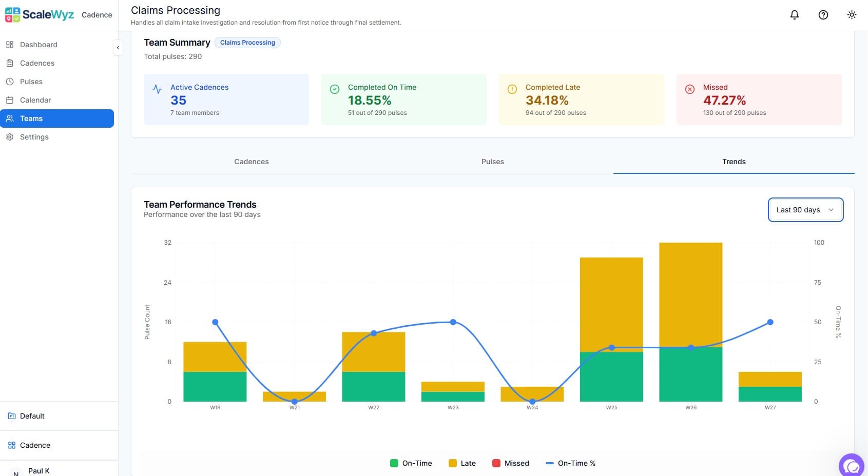Toggle light mode with the sun icon
The image size is (868, 476).
point(852,15)
